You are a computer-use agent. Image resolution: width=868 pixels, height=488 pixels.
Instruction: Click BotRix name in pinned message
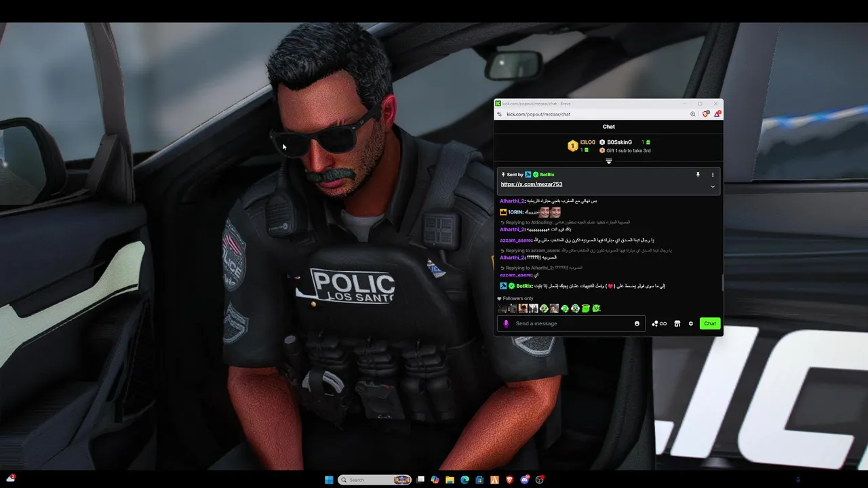[547, 175]
